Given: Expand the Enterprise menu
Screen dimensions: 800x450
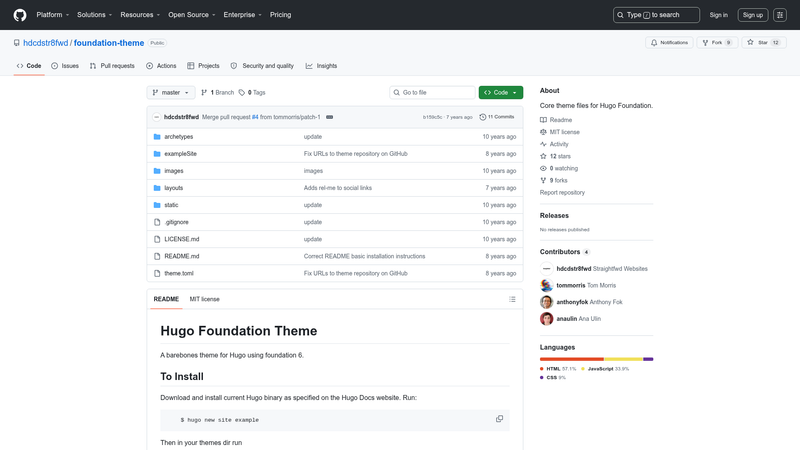Looking at the screenshot, I should tap(242, 15).
